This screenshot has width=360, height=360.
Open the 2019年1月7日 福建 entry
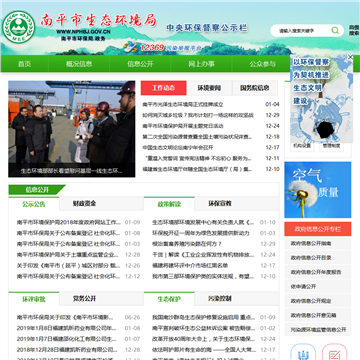[67, 339]
